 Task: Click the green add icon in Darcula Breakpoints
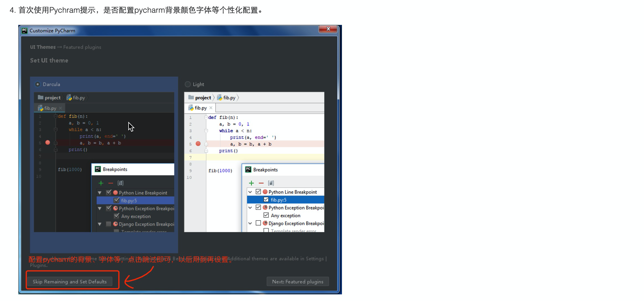click(x=101, y=183)
